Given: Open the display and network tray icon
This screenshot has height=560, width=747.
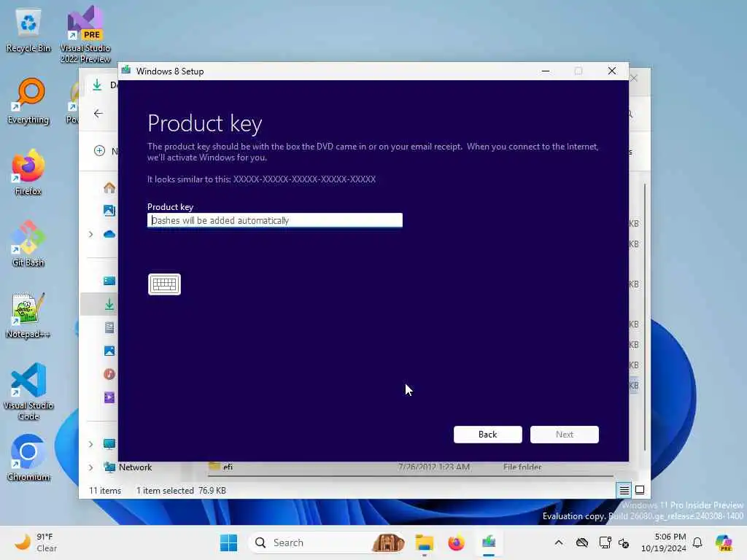Looking at the screenshot, I should [605, 542].
